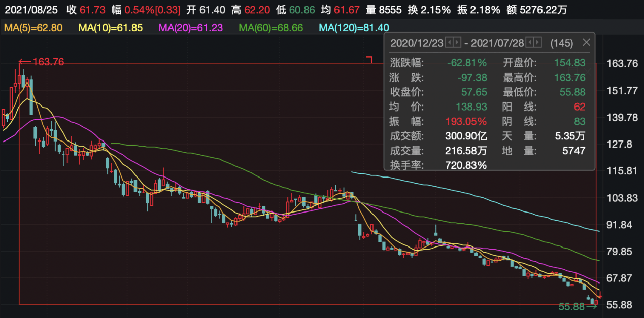Click the 720.83% turnover rate value
The width and height of the screenshot is (644, 318).
[x=466, y=165]
